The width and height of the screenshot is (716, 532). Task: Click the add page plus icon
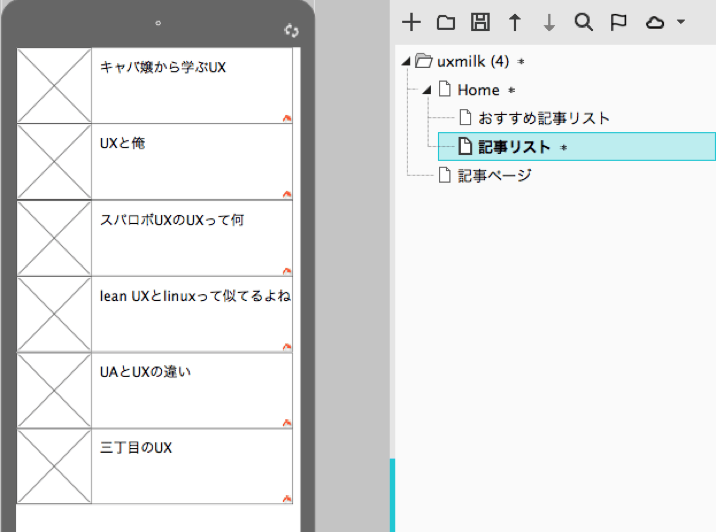(x=411, y=22)
